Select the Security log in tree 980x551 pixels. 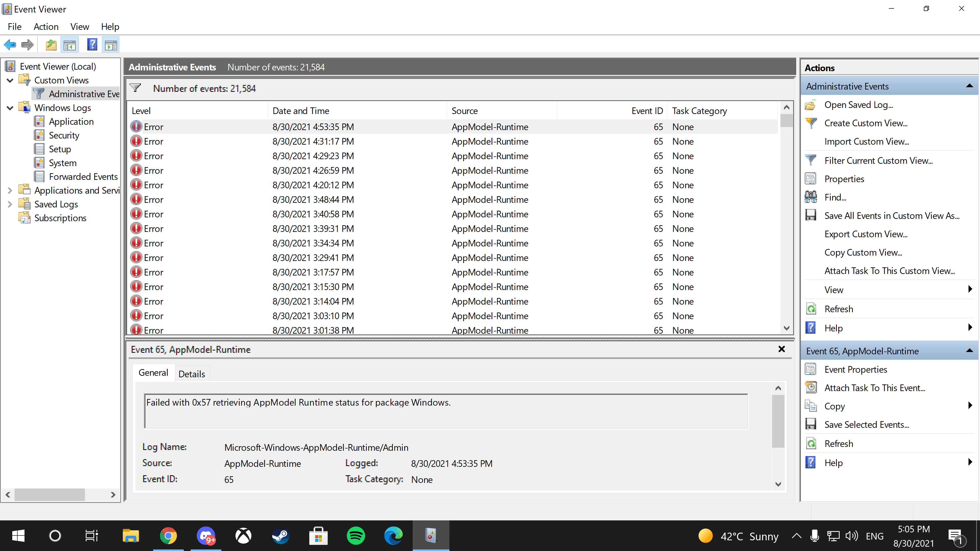[x=64, y=135]
